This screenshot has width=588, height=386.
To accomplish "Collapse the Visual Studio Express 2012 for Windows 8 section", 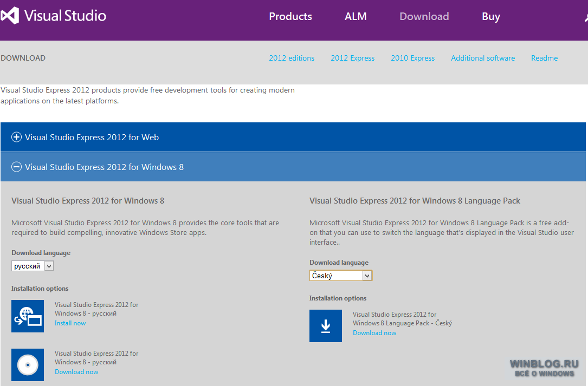I will [293, 167].
